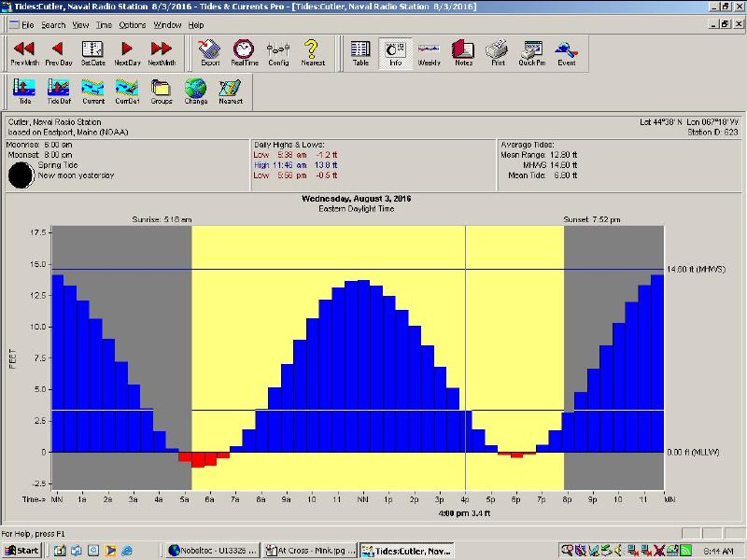Open Config settings icon
This screenshot has height=560, width=747.
[278, 52]
